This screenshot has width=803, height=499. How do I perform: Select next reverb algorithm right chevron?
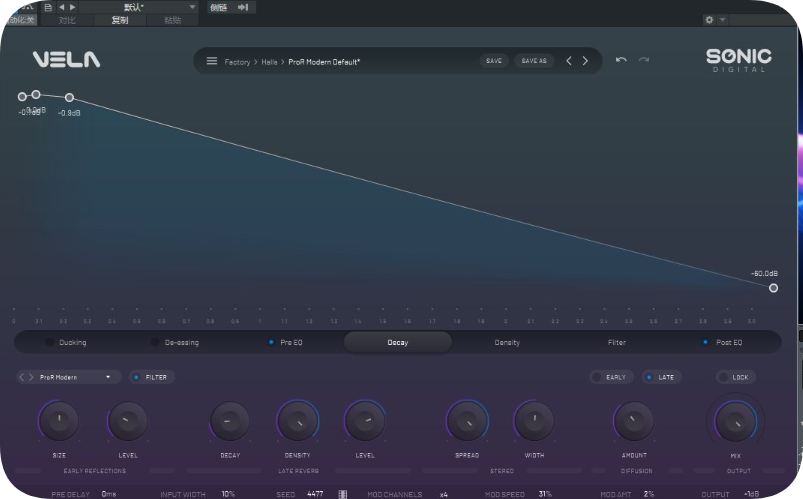click(31, 377)
